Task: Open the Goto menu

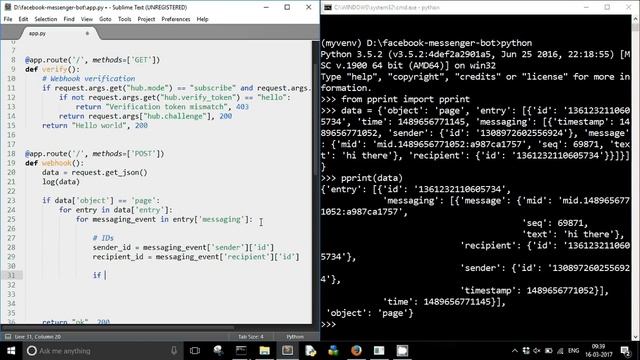Action: [105, 19]
